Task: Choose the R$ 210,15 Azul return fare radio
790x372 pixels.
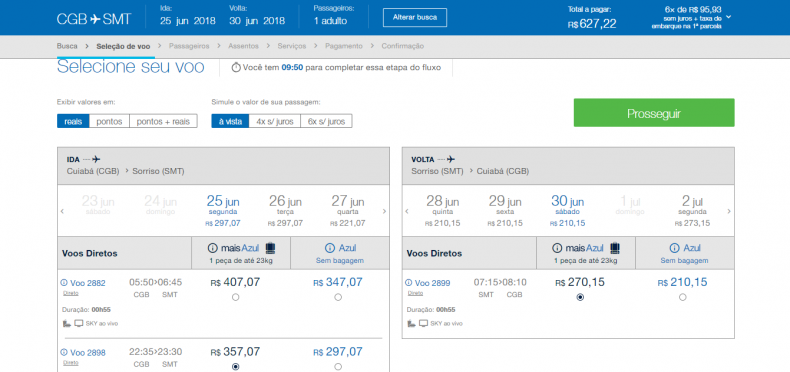Action: [x=683, y=297]
